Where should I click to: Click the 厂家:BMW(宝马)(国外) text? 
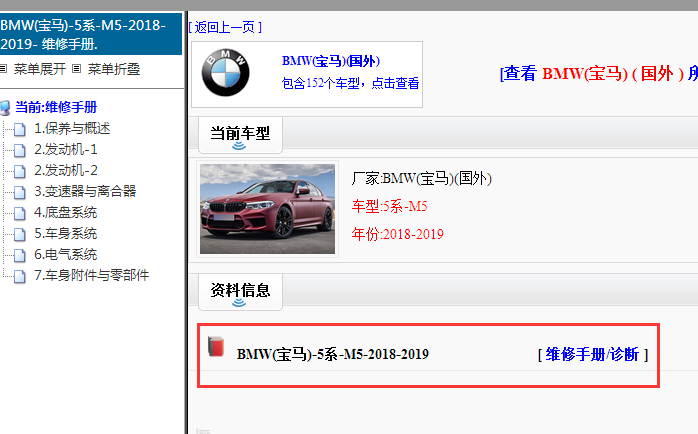(422, 178)
